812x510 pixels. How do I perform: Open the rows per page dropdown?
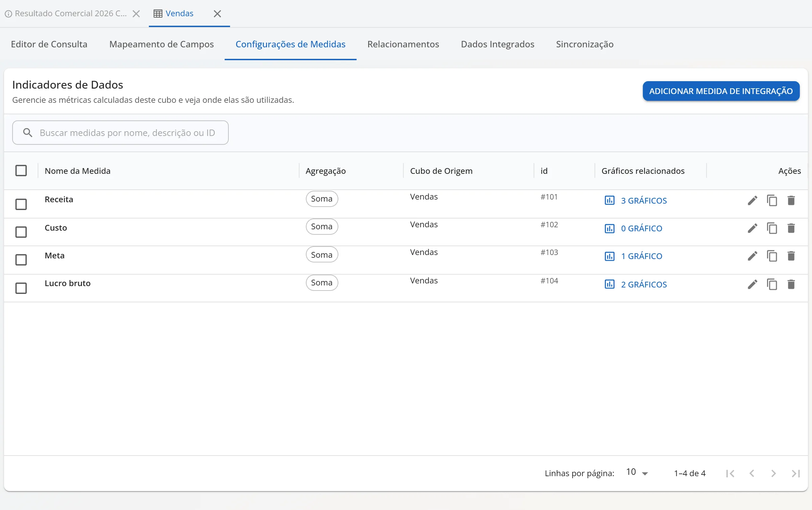pos(637,472)
